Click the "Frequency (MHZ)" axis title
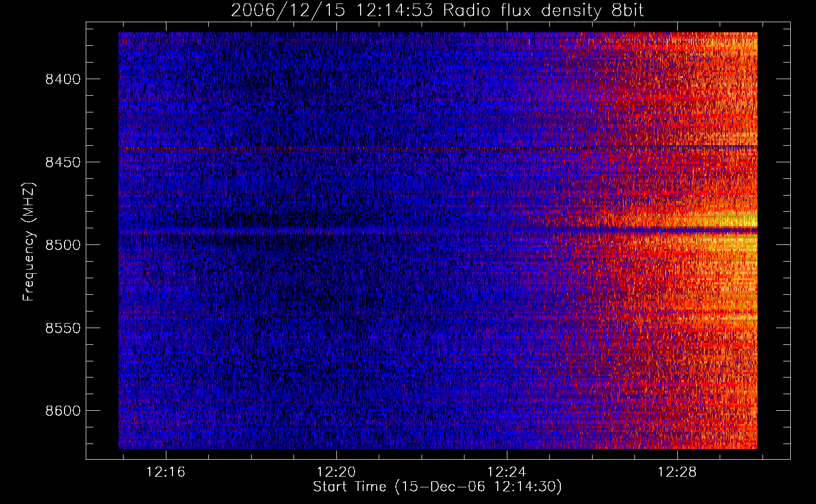Viewport: 816px width, 504px height. point(29,242)
